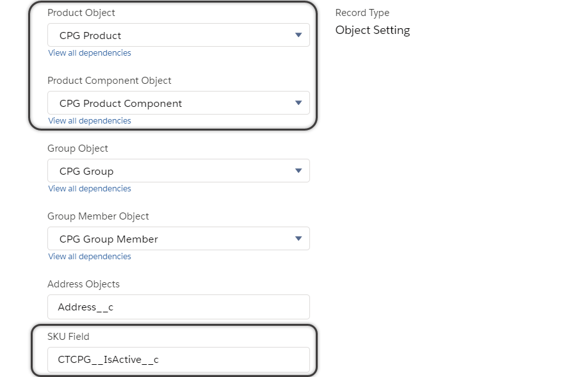View all dependencies for Product Object
This screenshot has height=377, width=588.
pyautogui.click(x=90, y=53)
